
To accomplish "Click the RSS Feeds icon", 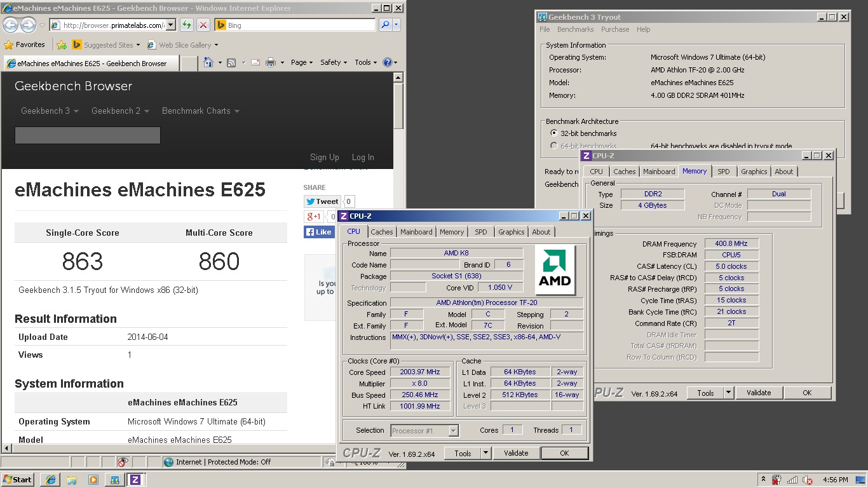I will point(231,62).
